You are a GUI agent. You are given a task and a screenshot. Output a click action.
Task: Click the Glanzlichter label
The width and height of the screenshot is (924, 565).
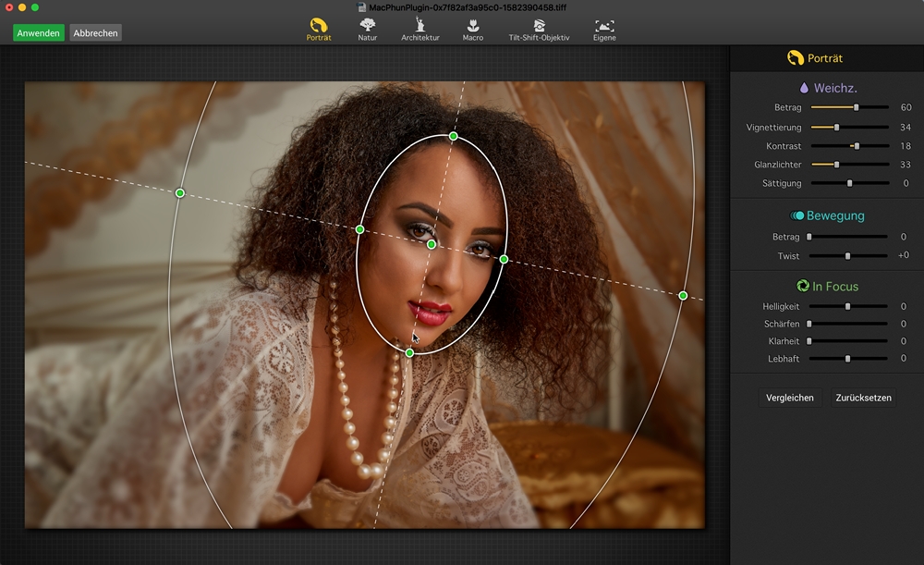[x=778, y=165]
